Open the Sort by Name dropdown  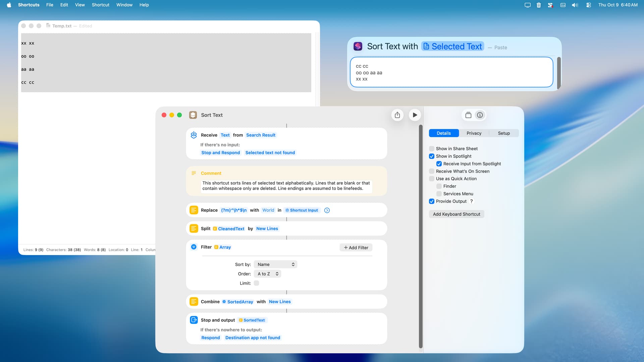pyautogui.click(x=275, y=264)
